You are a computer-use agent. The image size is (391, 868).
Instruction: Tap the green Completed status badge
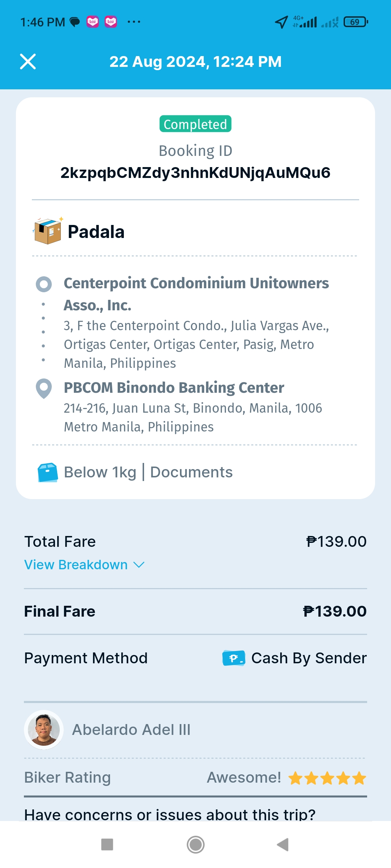(x=195, y=124)
